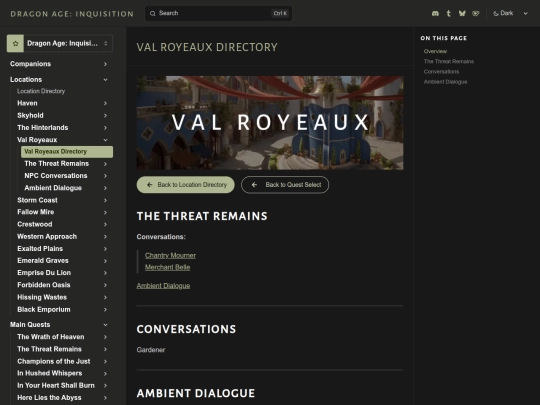The image size is (540, 405).
Task: Open the Dark theme dropdown
Action: (x=510, y=13)
